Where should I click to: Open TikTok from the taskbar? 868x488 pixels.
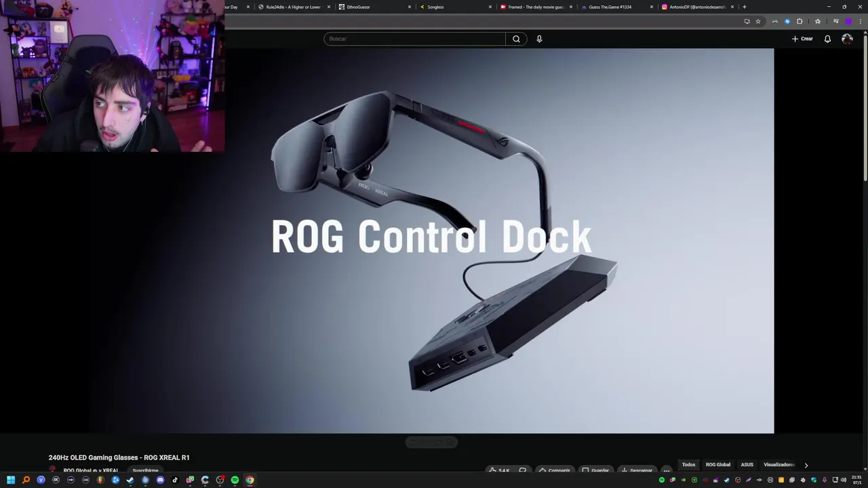pos(175,480)
